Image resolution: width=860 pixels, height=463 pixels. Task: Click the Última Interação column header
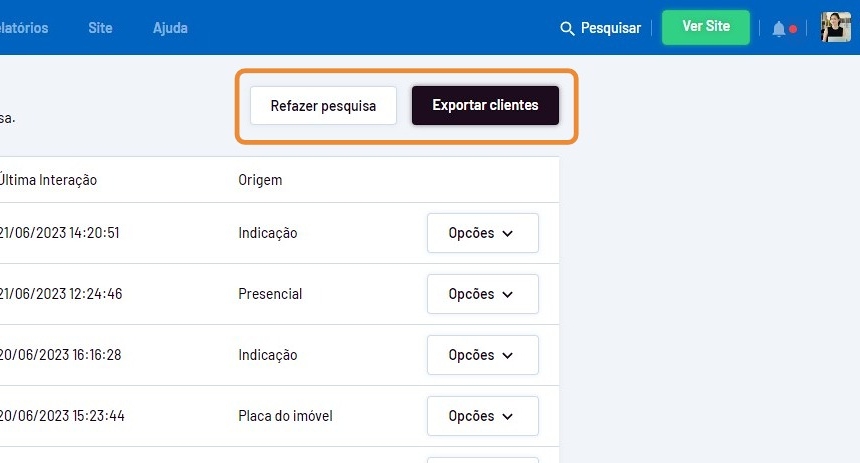click(48, 180)
